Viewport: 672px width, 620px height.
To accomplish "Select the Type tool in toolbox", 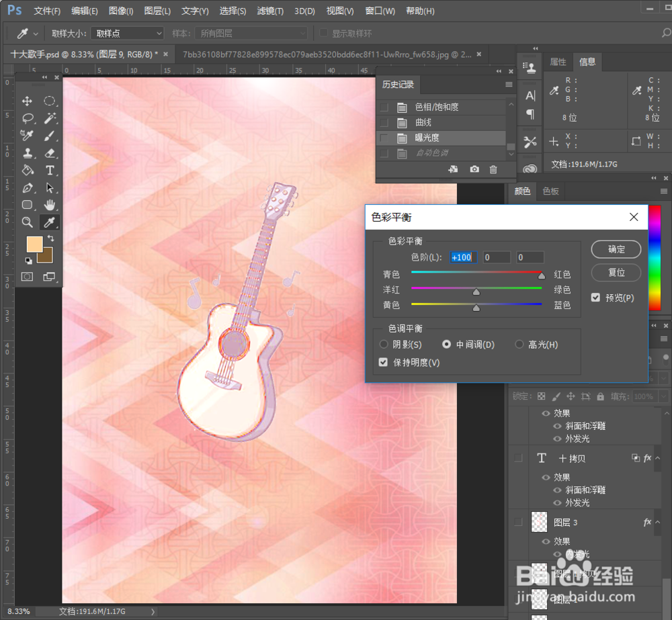I will [50, 171].
